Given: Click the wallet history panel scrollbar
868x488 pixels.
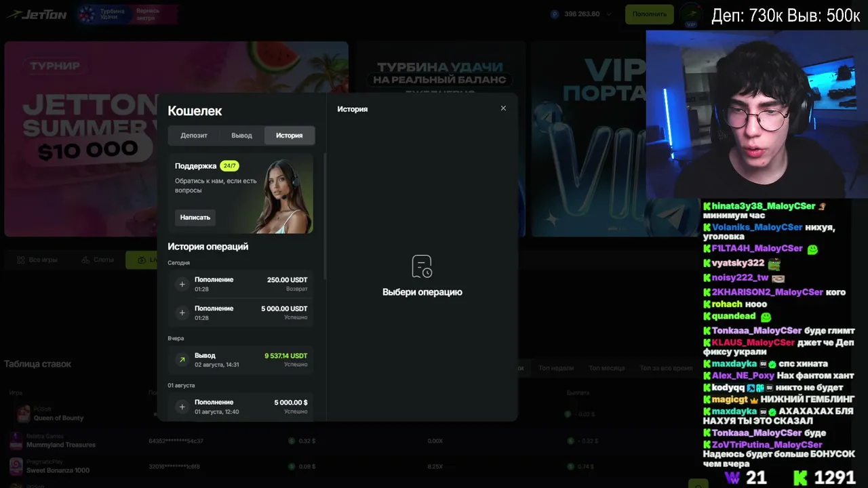Looking at the screenshot, I should [x=325, y=217].
